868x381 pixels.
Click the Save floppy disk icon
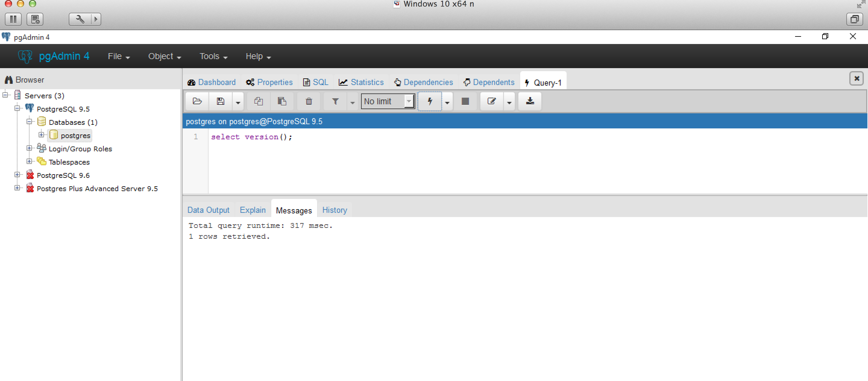tap(220, 101)
